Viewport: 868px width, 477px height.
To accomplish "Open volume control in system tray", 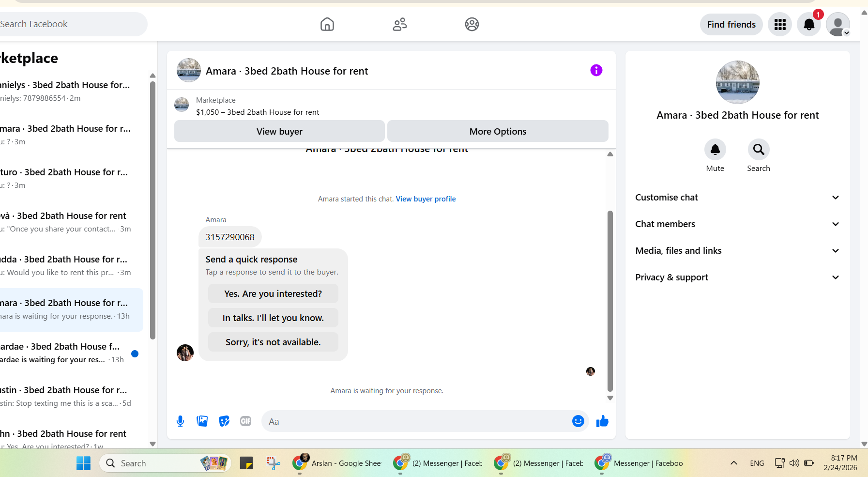I will [x=794, y=463].
